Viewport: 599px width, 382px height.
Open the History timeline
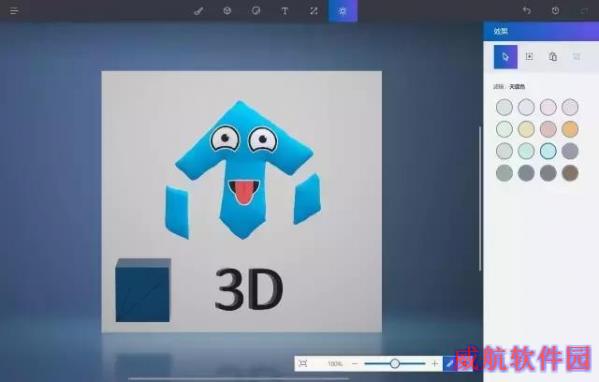pos(555,11)
